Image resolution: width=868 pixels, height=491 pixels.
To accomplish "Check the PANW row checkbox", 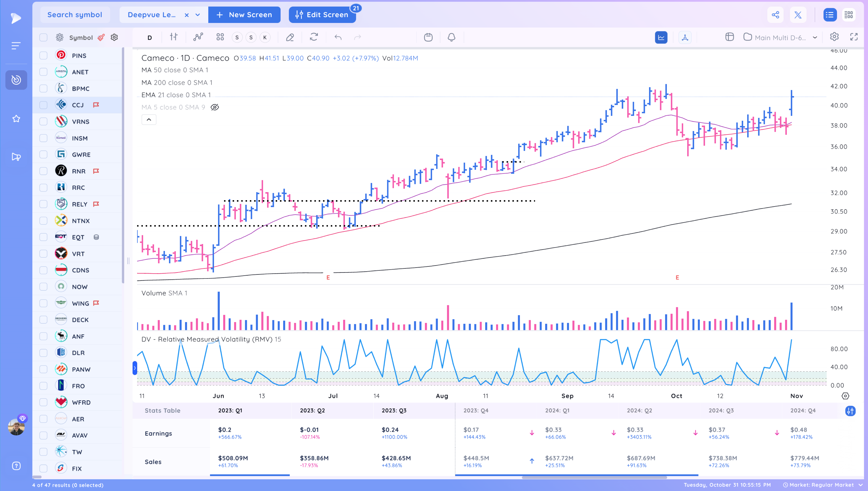I will click(44, 369).
